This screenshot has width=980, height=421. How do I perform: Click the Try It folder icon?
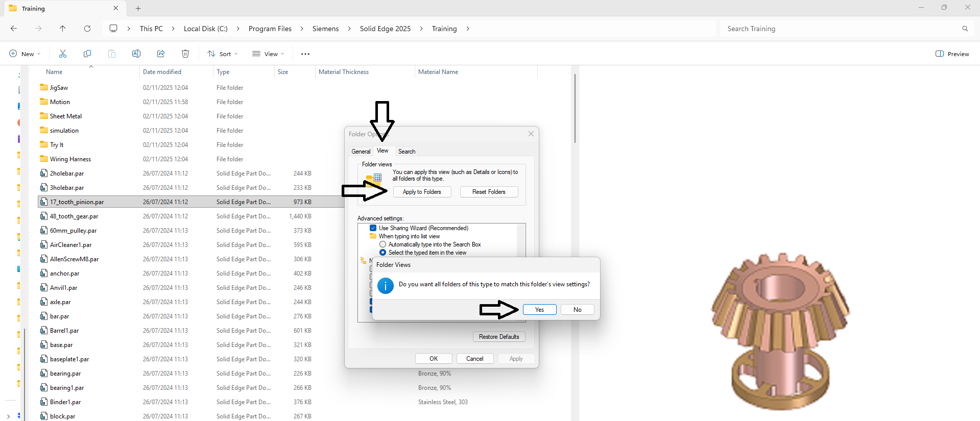[44, 144]
